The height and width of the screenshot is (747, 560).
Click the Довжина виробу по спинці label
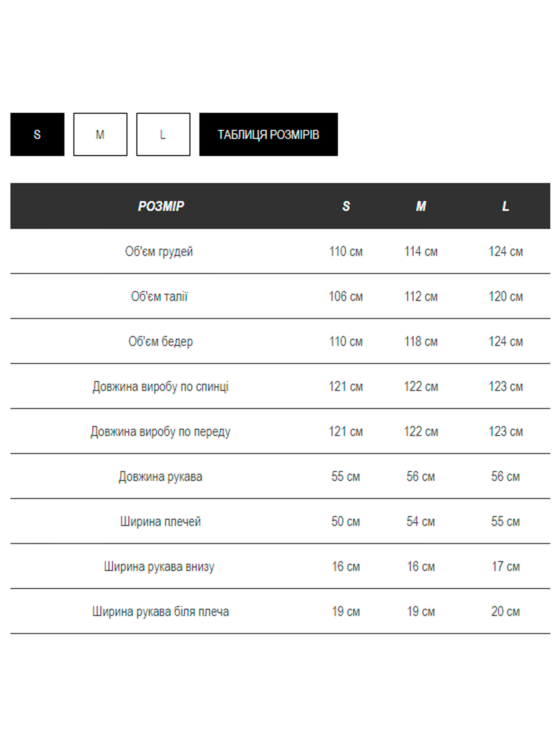pos(160,387)
